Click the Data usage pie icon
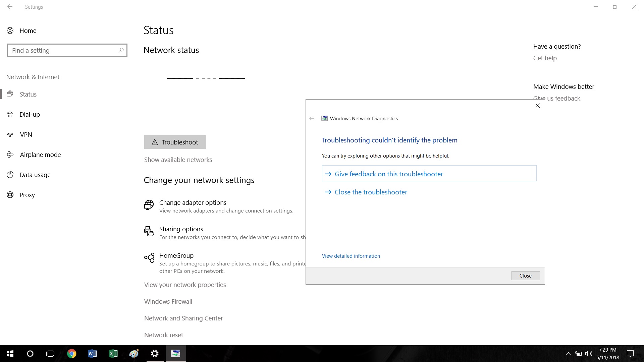The height and width of the screenshot is (362, 644). click(10, 175)
